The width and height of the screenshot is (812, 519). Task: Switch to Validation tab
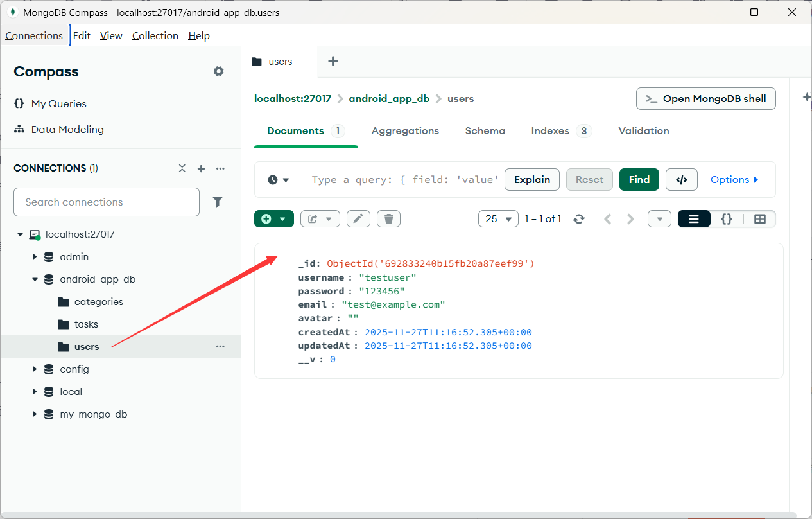tap(644, 131)
